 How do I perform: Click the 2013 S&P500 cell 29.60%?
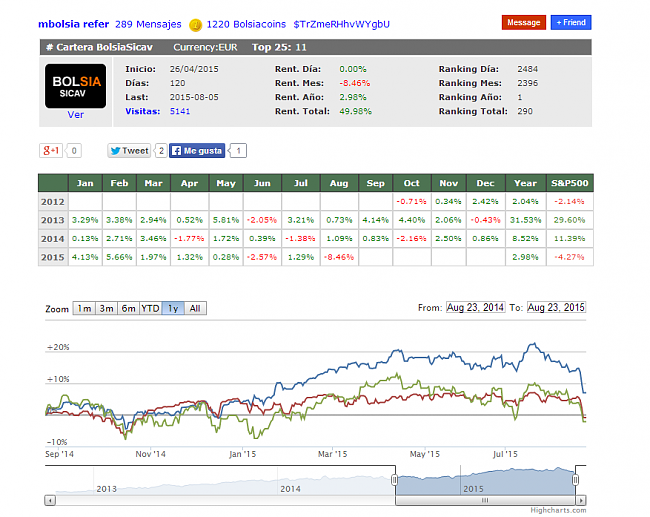(570, 220)
